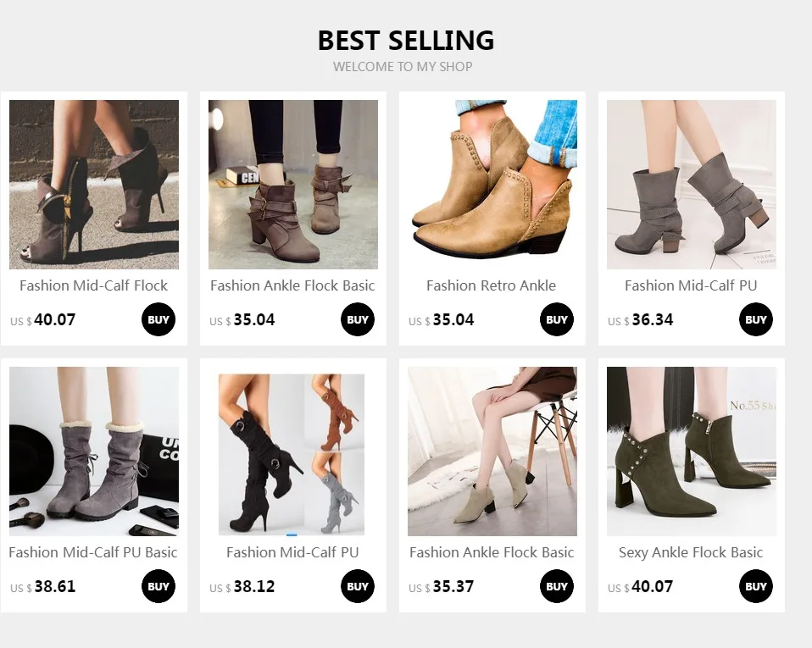Open the peep-toe zipper heel boots photo
Image resolution: width=812 pixels, height=648 pixels.
pyautogui.click(x=94, y=185)
